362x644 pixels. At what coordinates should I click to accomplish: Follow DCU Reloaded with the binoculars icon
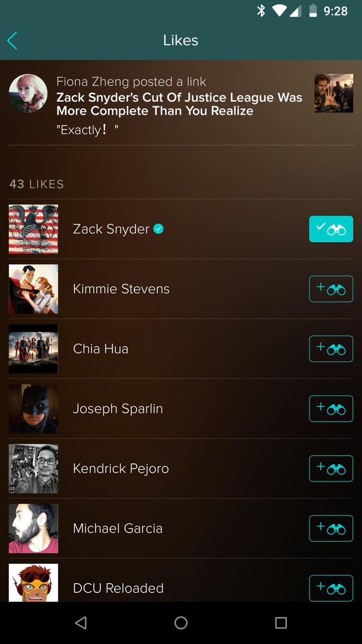331,588
